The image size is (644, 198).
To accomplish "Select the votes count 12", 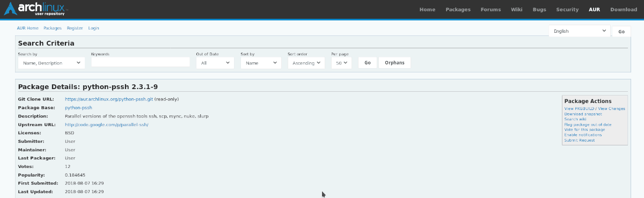I will (68, 166).
